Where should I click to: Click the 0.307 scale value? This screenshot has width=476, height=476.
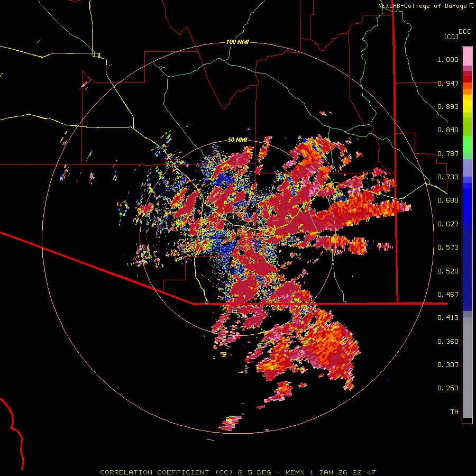click(448, 365)
